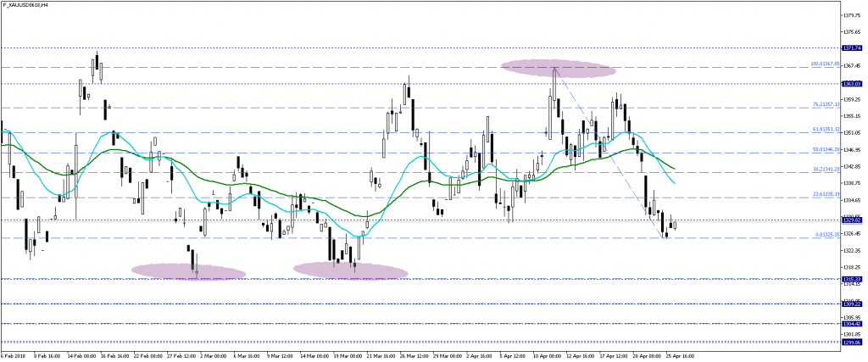Click the 14 Mar 08:00 time label
This screenshot has height=362, width=868.
314,356
